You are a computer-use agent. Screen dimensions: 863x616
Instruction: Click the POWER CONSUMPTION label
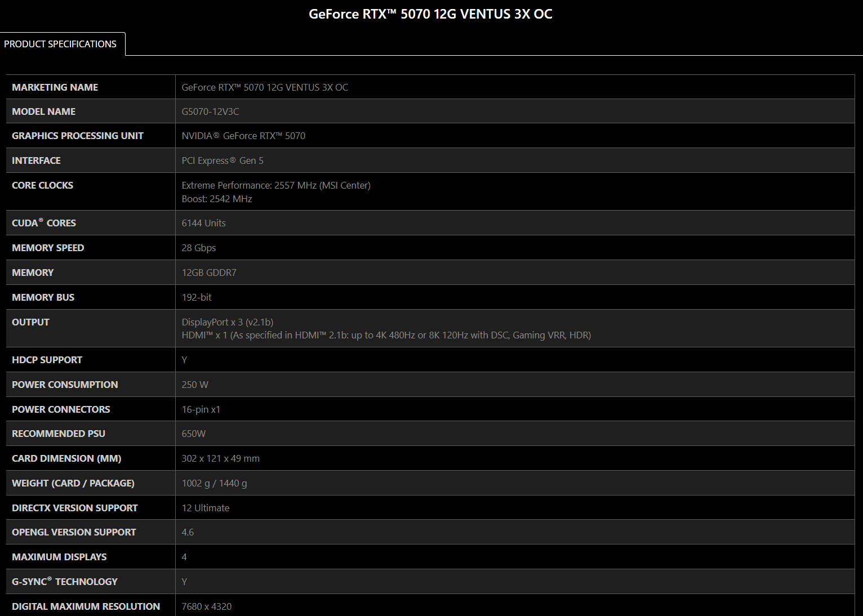pyautogui.click(x=65, y=385)
